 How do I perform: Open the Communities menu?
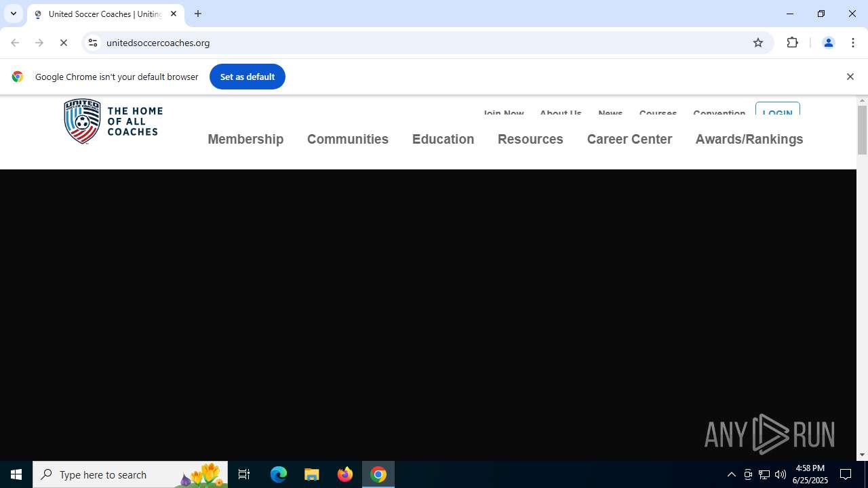point(348,139)
